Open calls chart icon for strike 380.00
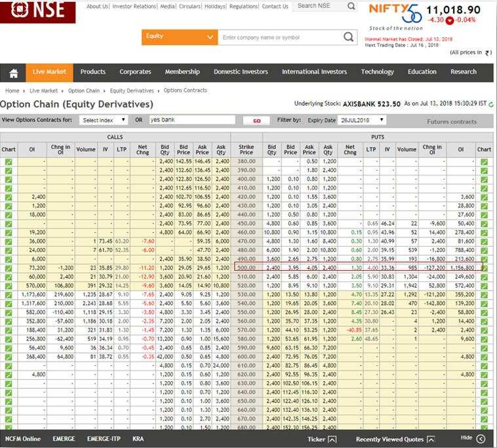 click(x=9, y=162)
